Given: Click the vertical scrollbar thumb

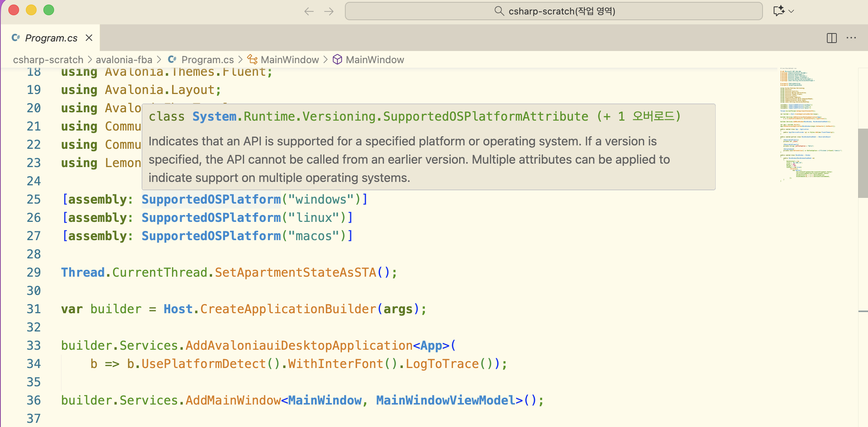Looking at the screenshot, I should point(863,163).
